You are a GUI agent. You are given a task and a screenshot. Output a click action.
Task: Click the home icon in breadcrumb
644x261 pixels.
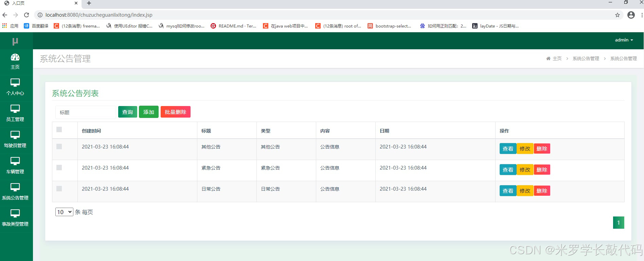click(548, 58)
